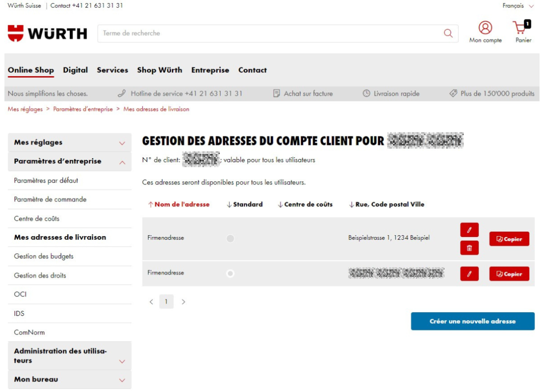Click the Livraison rapide clock icon
Image resolution: width=544 pixels, height=392 pixels.
367,93
